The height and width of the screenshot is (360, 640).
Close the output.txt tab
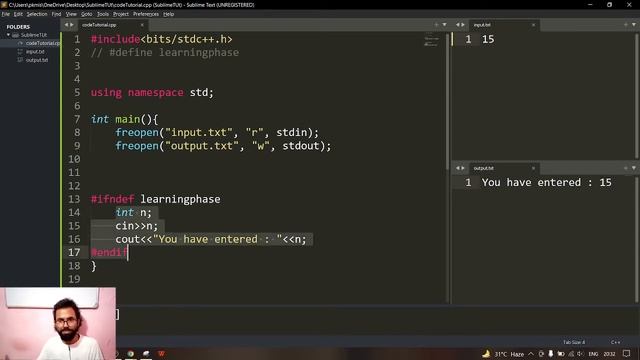tap(533, 168)
